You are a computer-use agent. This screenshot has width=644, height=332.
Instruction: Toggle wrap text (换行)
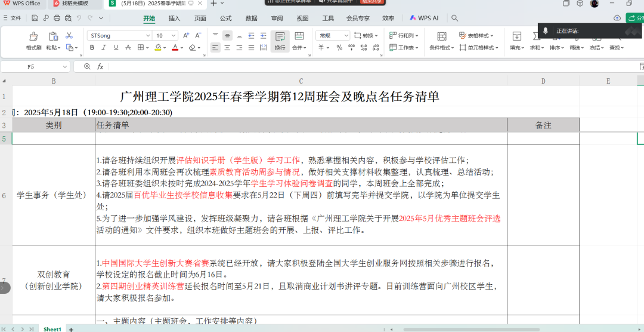coord(280,41)
